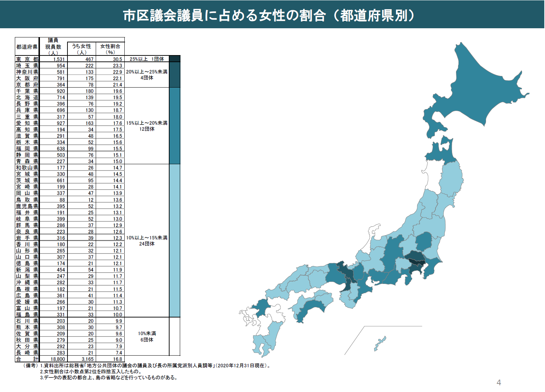Click the 石川県 row label

[x=27, y=321]
